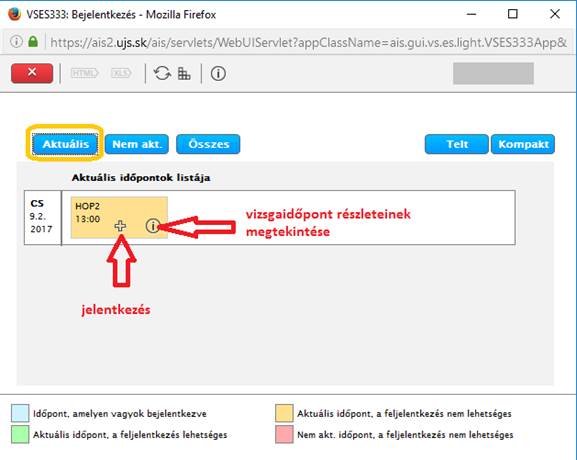
Task: Click the site information icon in address bar
Action: tap(16, 41)
